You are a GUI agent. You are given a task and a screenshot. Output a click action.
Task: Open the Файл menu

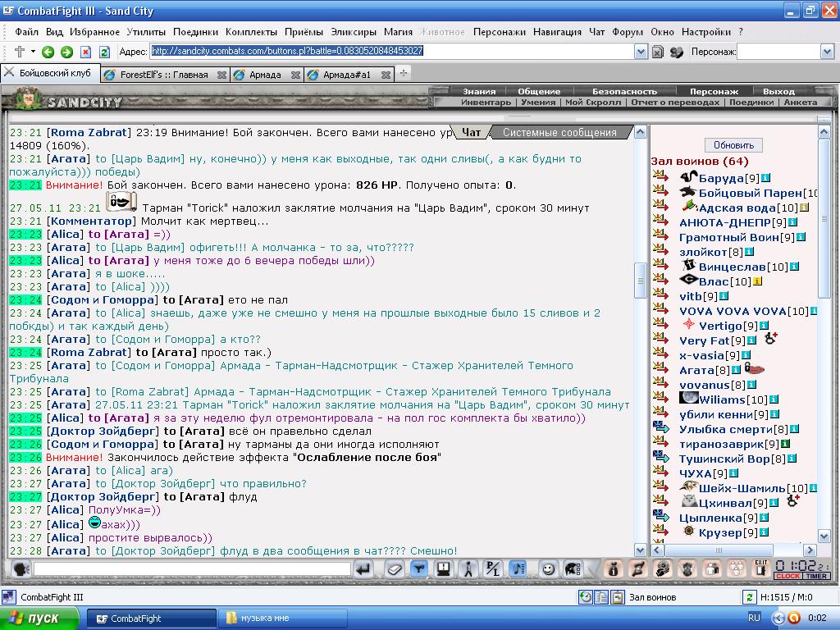[x=27, y=32]
